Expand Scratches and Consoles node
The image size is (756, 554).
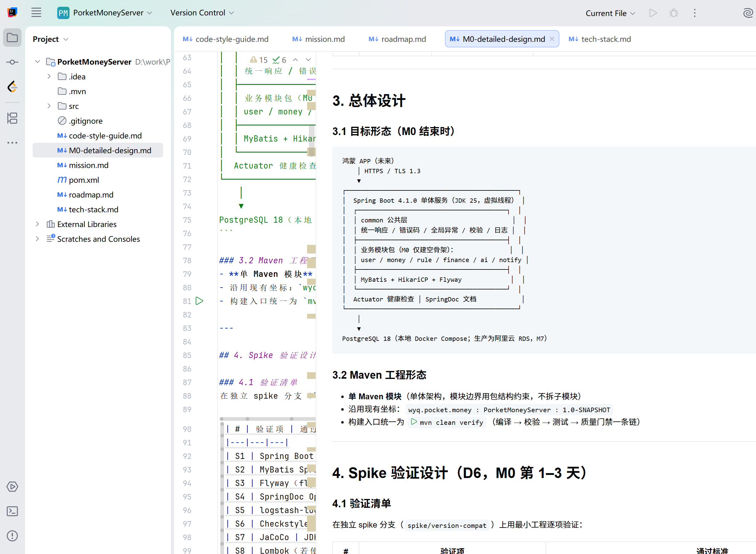38,239
